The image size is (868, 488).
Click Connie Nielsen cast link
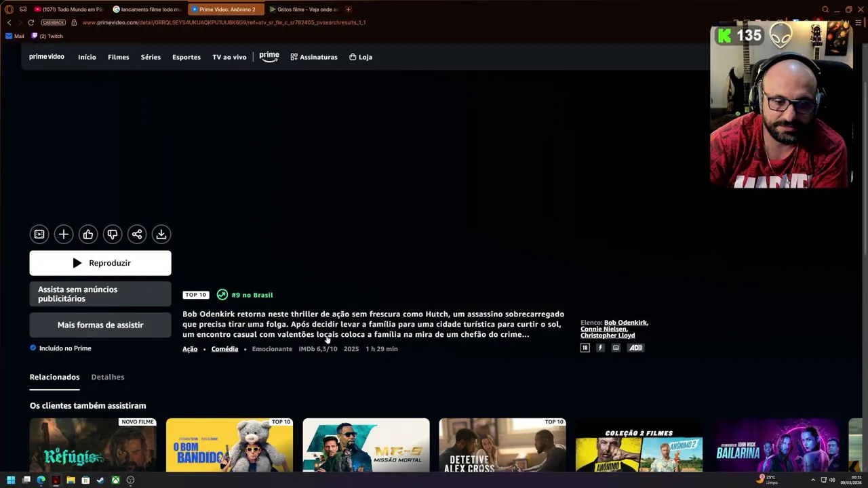point(604,329)
